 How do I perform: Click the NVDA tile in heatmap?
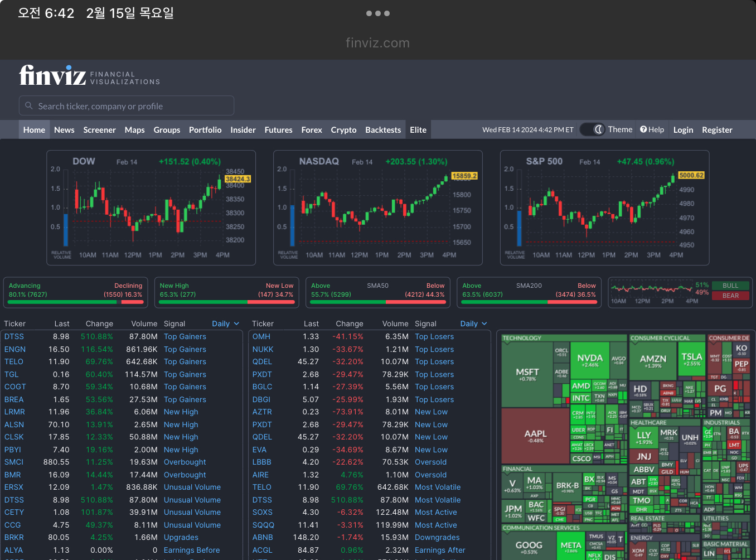(590, 360)
